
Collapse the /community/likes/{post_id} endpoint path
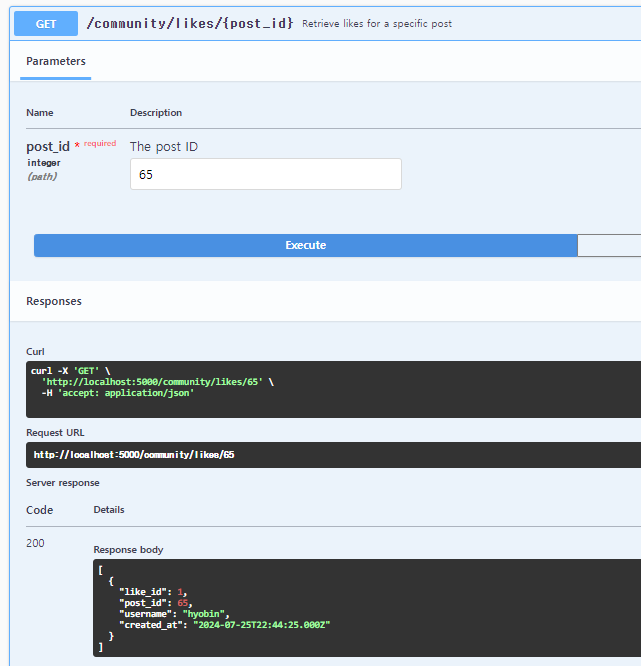189,23
